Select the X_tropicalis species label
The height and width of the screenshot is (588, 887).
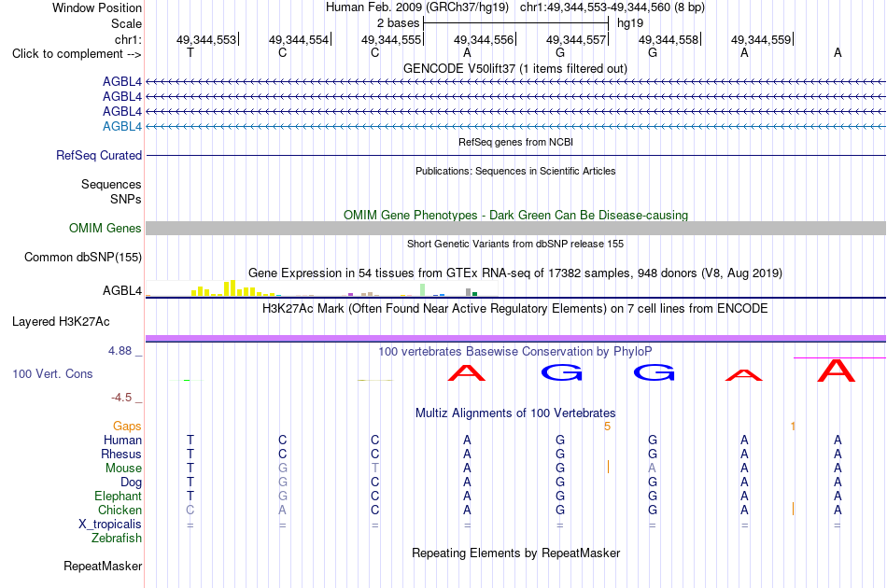coord(110,525)
